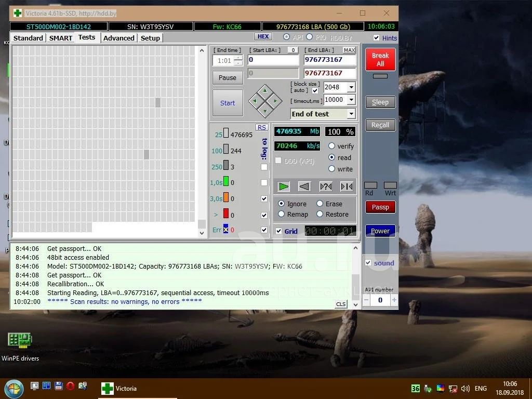Click the left arrow in navigation diamond
Screen dimensions: 532x399
tap(255, 101)
